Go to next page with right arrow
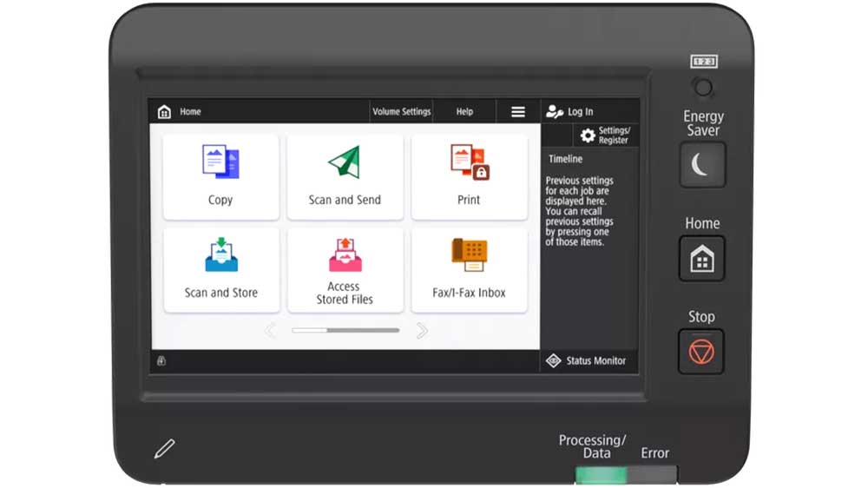The image size is (868, 488). click(x=422, y=331)
